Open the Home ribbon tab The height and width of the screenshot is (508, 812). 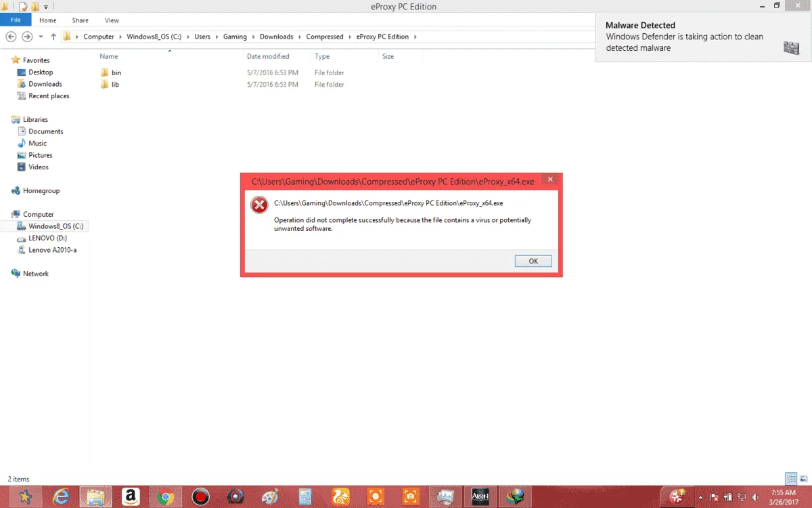(x=48, y=20)
